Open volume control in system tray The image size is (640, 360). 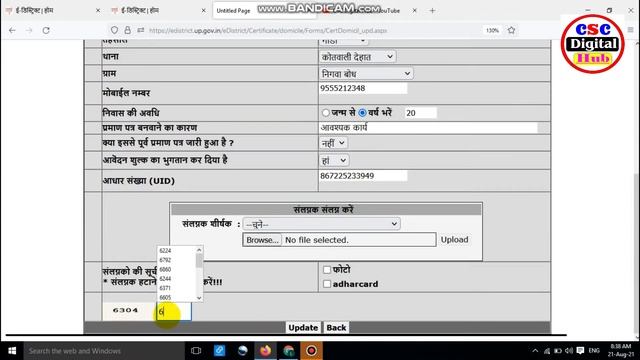569,351
